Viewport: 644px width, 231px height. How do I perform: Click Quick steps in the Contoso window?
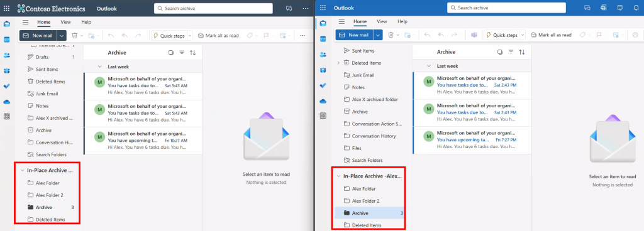pyautogui.click(x=169, y=36)
